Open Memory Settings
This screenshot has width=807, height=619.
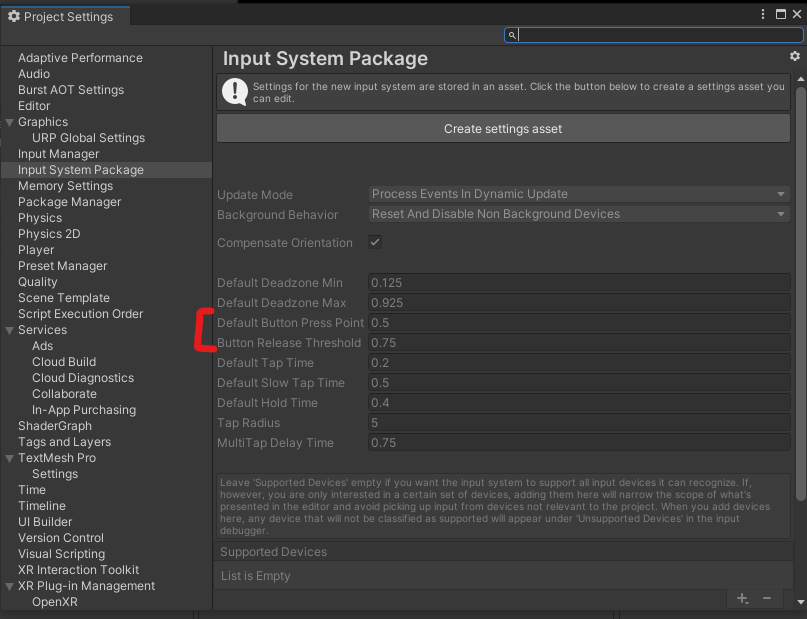(65, 186)
